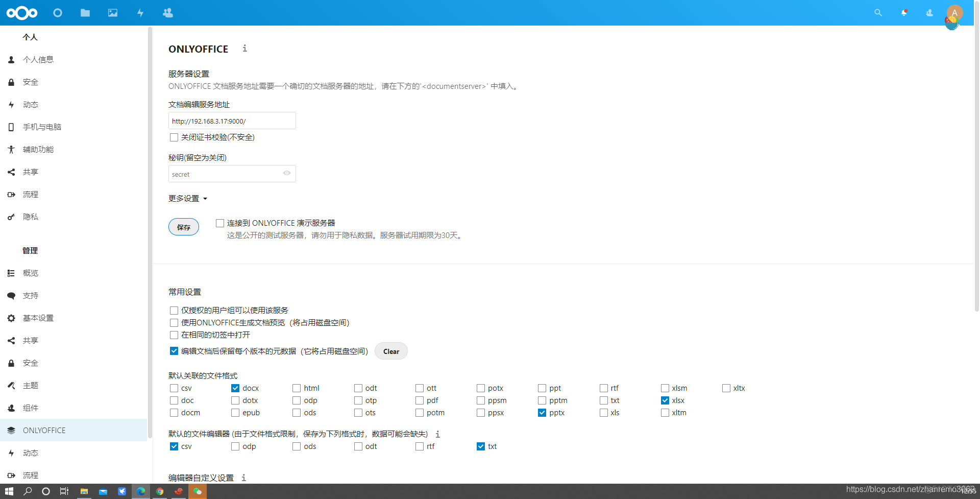Expand the 更多设置 section

[x=188, y=198]
